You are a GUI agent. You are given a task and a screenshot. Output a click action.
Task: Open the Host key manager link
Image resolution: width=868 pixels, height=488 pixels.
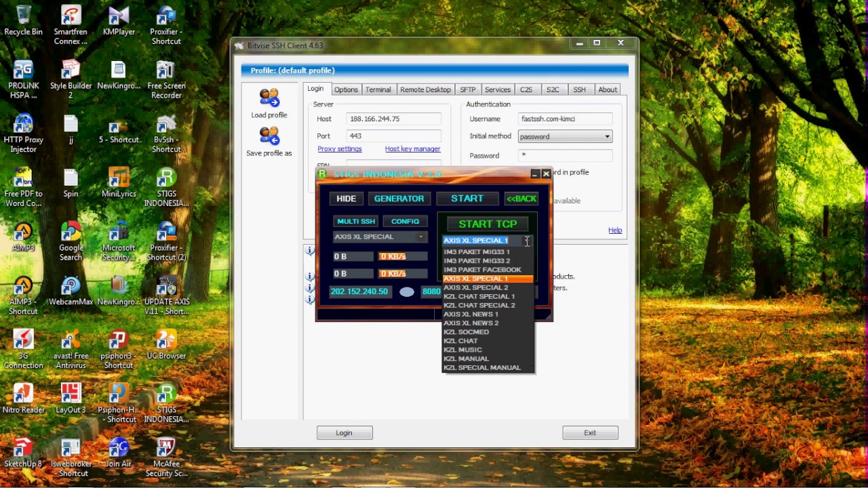coord(412,149)
